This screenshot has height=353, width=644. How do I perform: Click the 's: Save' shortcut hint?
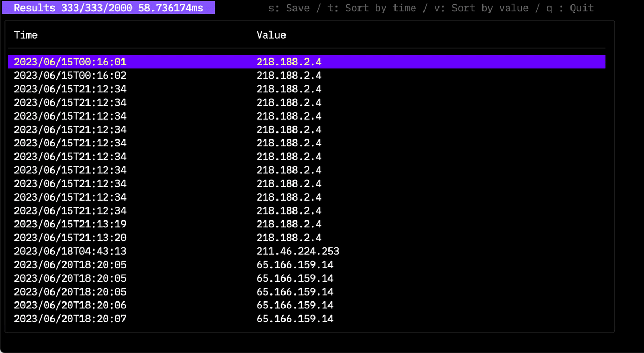[290, 8]
